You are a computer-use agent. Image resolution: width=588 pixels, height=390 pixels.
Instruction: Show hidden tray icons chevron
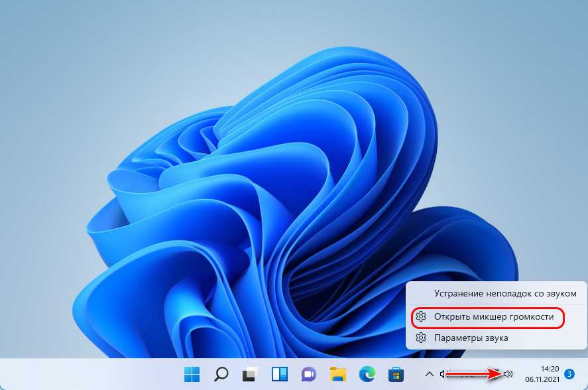[x=430, y=374]
